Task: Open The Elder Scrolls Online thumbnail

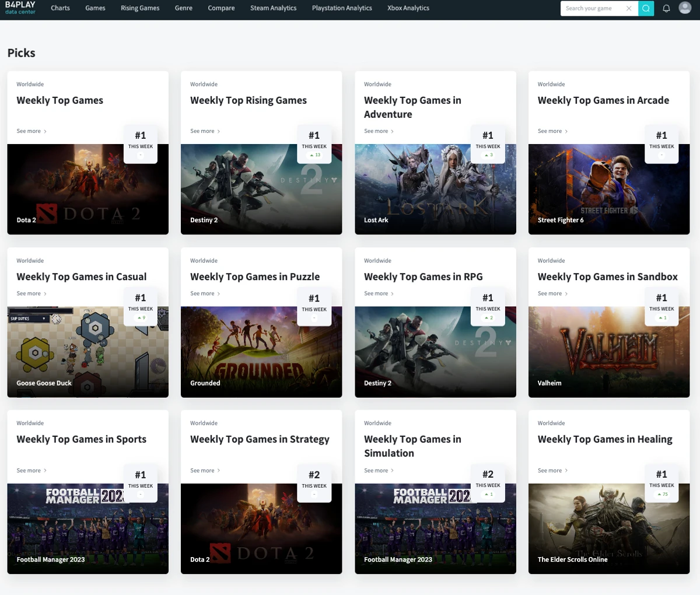Action: pyautogui.click(x=609, y=528)
